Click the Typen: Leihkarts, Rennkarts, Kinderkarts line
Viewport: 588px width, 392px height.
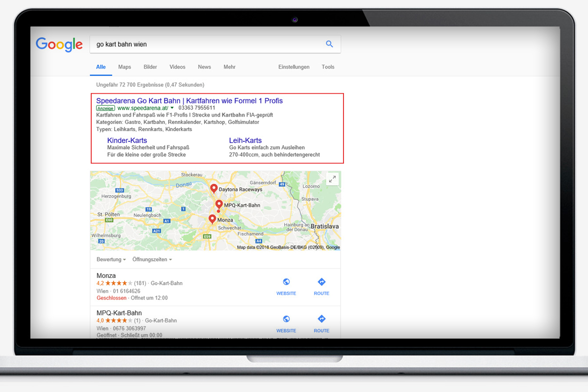[144, 129]
